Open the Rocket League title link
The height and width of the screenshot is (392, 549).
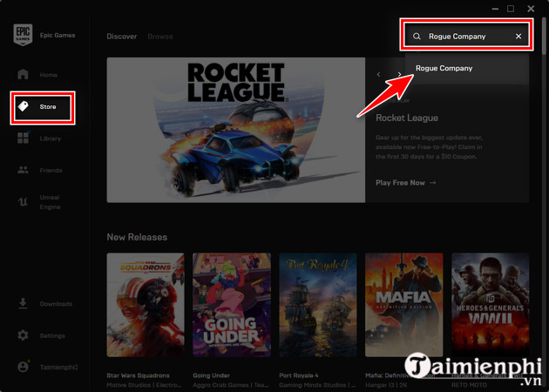tap(407, 118)
